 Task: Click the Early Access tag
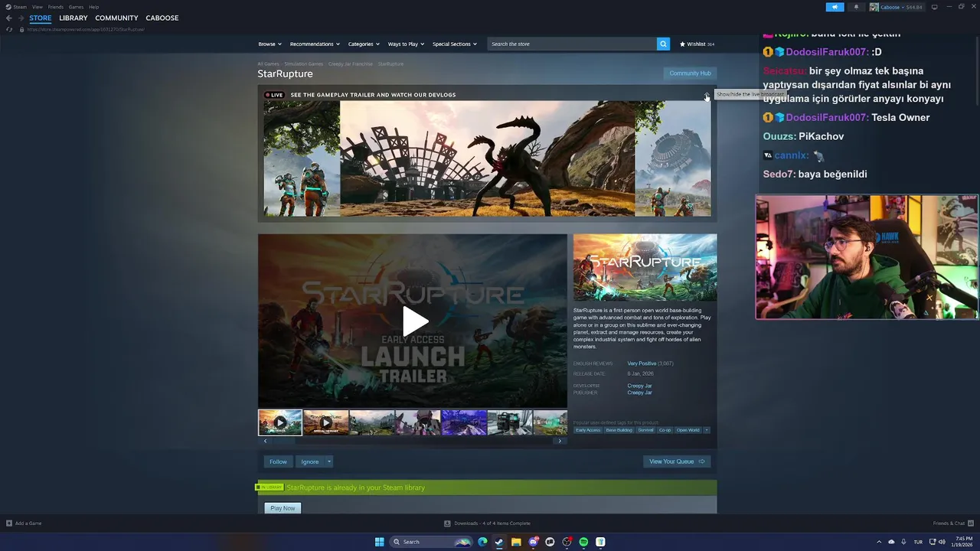point(588,430)
